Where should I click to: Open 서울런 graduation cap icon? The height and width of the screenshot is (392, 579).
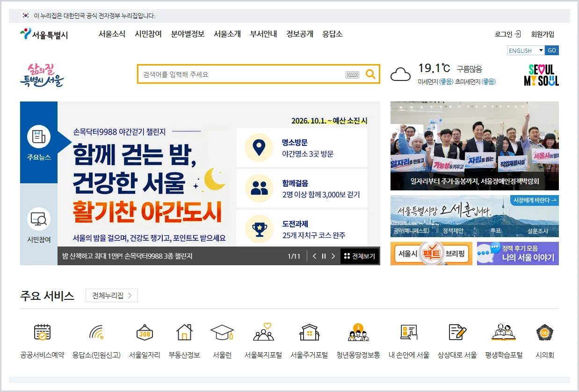click(222, 332)
